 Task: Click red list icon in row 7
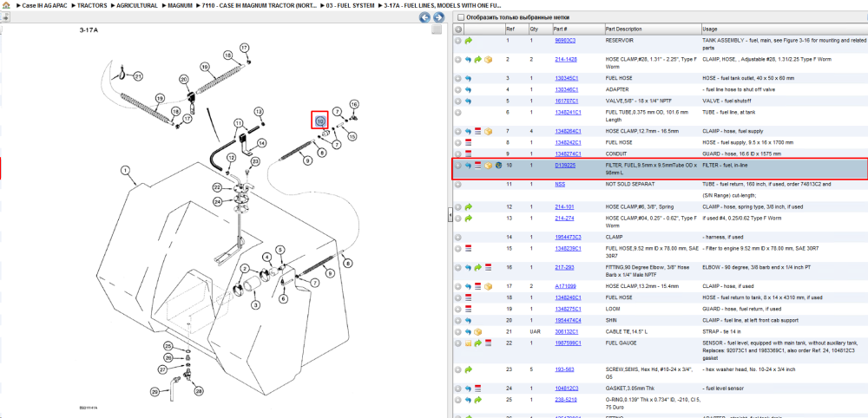[478, 132]
